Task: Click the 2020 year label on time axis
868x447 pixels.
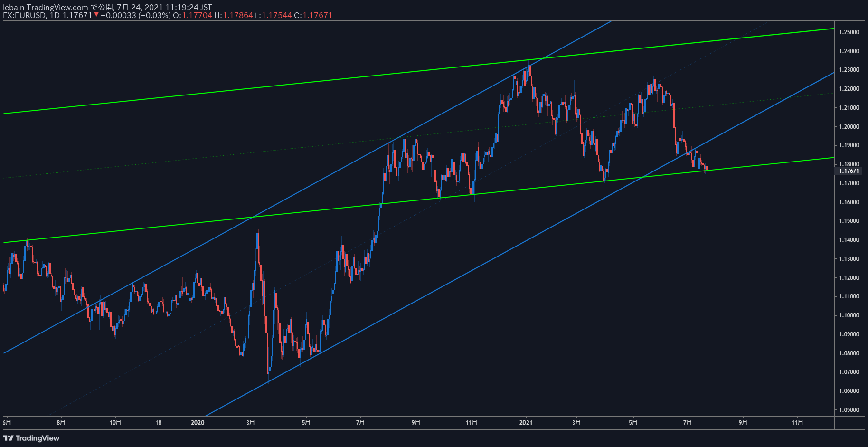Action: pyautogui.click(x=198, y=423)
